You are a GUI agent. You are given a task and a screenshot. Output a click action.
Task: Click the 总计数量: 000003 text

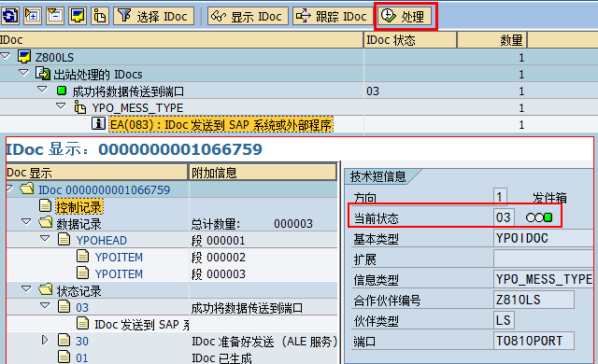[251, 224]
